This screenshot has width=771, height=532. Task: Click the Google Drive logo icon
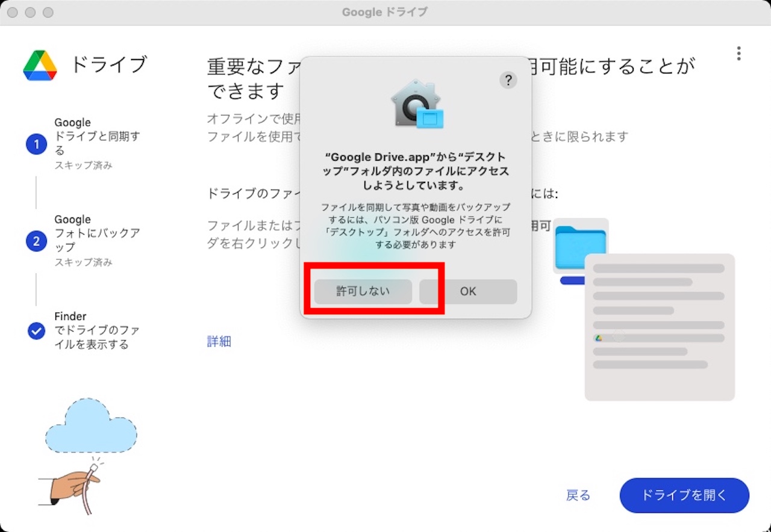coord(40,65)
